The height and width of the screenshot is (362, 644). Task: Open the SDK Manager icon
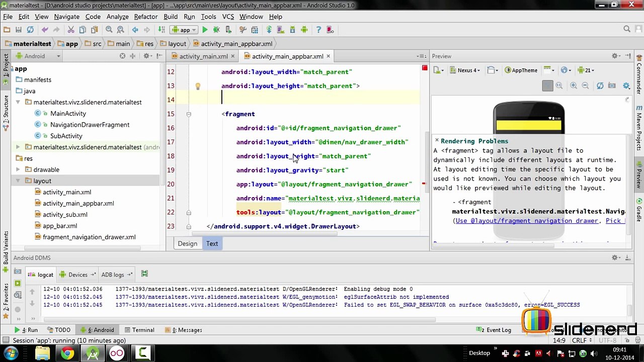click(x=293, y=30)
